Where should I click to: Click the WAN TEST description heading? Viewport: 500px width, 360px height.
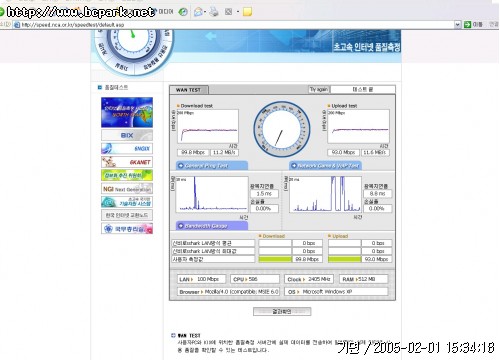coord(189,335)
